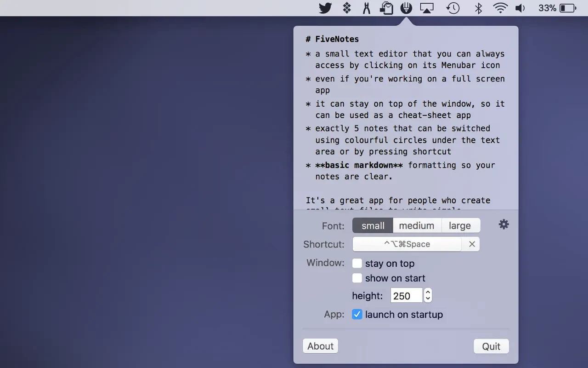
Task: Open Time Machine menu bar icon
Action: [x=453, y=8]
